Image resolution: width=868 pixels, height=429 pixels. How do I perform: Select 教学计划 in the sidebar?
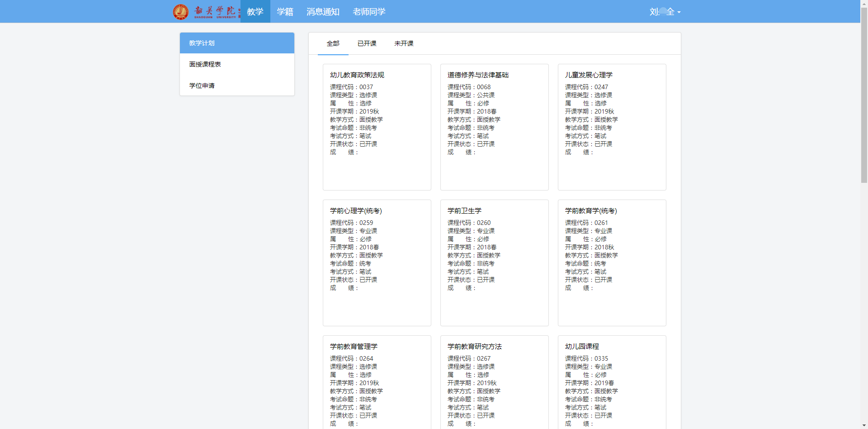(x=237, y=43)
